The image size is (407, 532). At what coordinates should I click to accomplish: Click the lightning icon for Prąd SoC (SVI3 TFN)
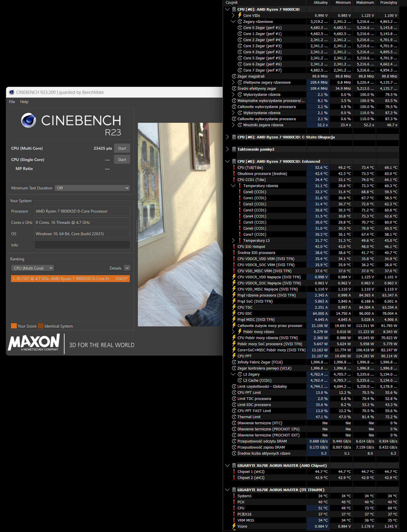click(234, 301)
